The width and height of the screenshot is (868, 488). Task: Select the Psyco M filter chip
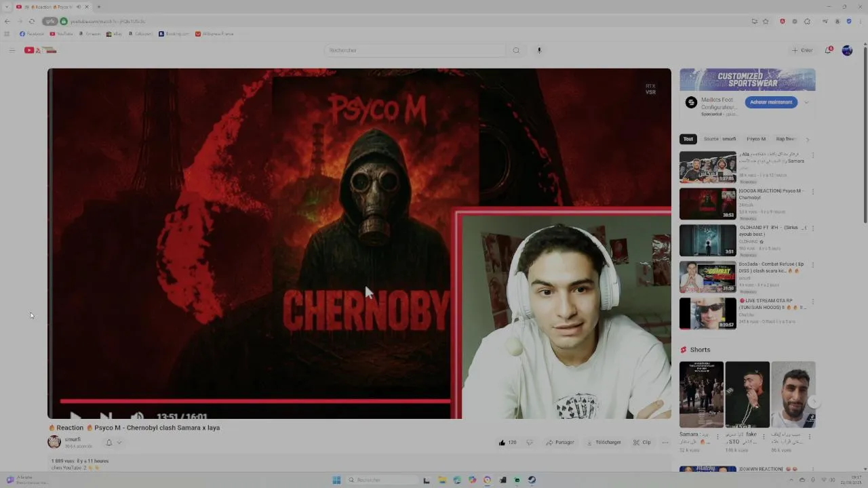[x=756, y=139]
